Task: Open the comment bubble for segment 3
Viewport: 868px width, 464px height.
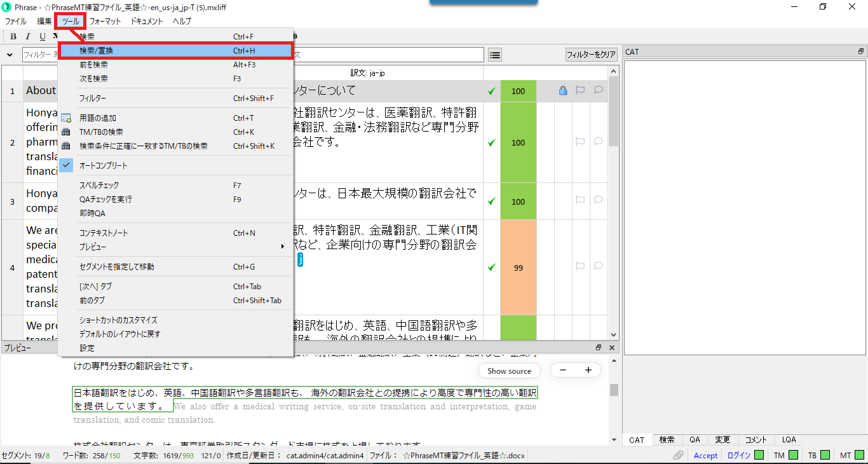Action: [x=598, y=201]
